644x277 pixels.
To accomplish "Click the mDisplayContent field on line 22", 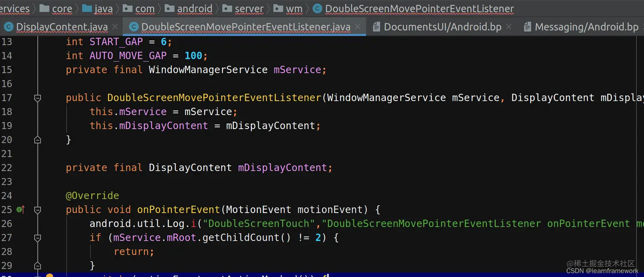I will (282, 167).
